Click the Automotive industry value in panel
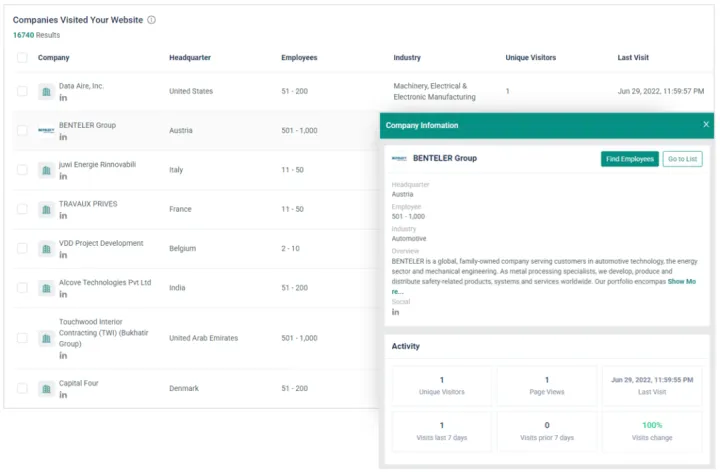This screenshot has height=473, width=720. 409,239
